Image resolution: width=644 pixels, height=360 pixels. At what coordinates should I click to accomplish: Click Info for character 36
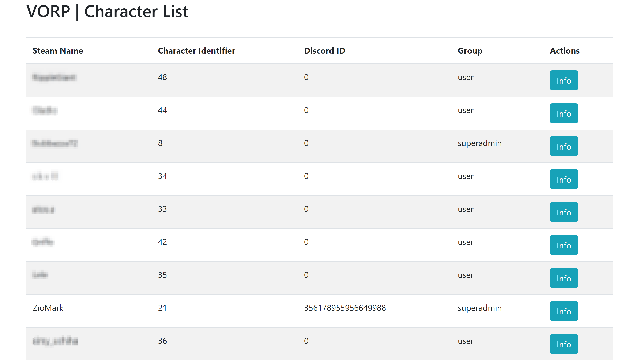[564, 344]
